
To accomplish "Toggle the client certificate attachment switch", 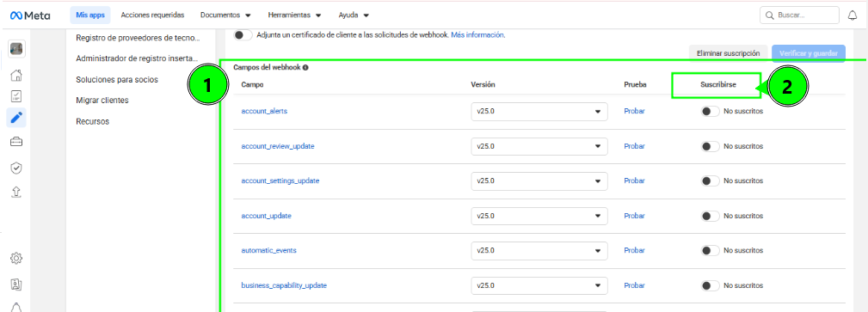I will click(243, 35).
